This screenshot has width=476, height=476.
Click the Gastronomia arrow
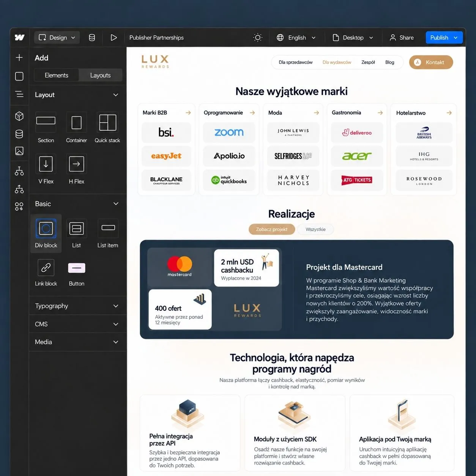point(380,113)
